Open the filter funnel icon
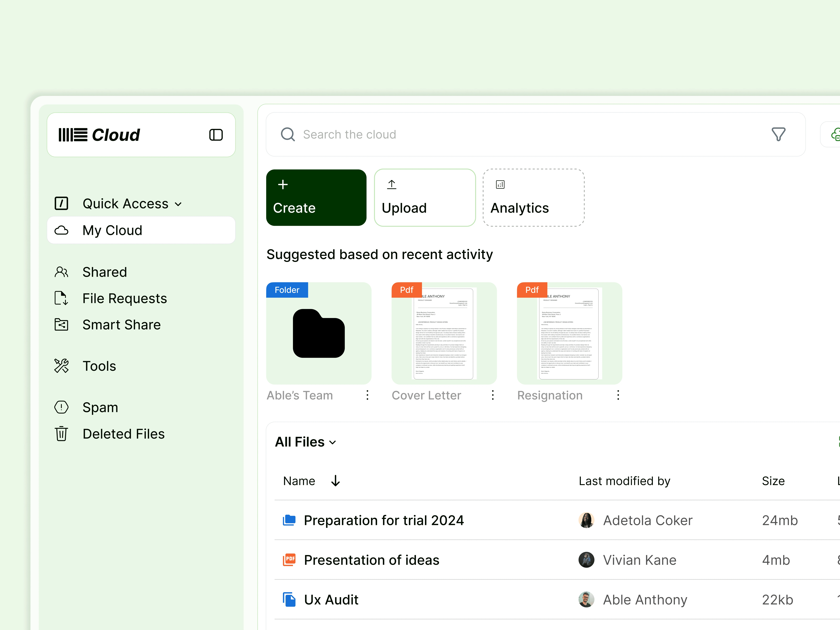The image size is (840, 630). [x=778, y=134]
